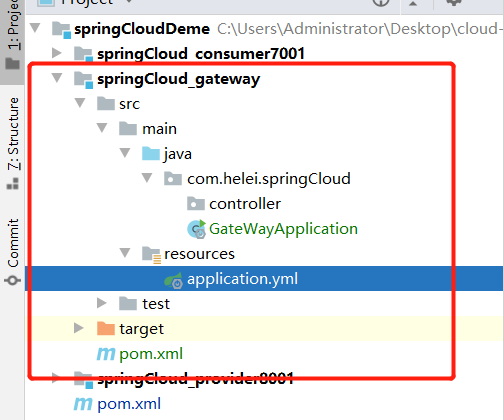The width and height of the screenshot is (504, 420).
Task: Click the GateWayApplication Spring Boot class icon
Action: [x=197, y=229]
